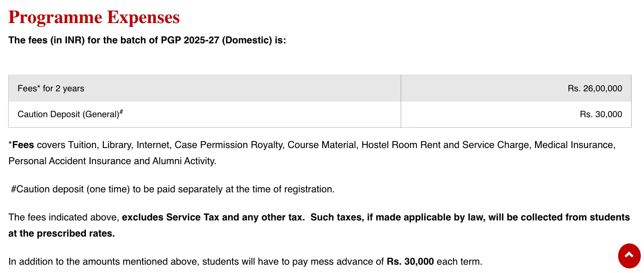Click the '#Caution deposit' footnote paragraph

click(x=171, y=189)
